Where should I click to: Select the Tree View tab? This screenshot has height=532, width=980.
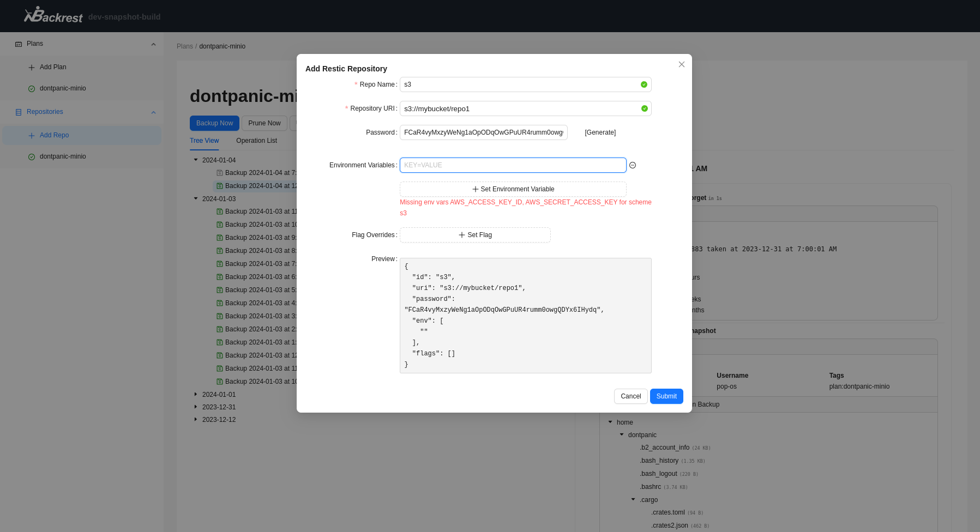(x=204, y=141)
